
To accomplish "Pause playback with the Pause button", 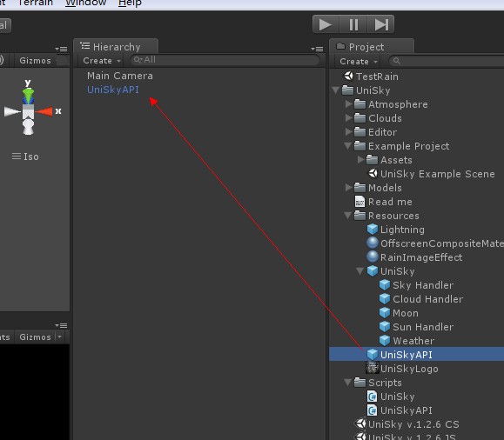I will click(353, 24).
